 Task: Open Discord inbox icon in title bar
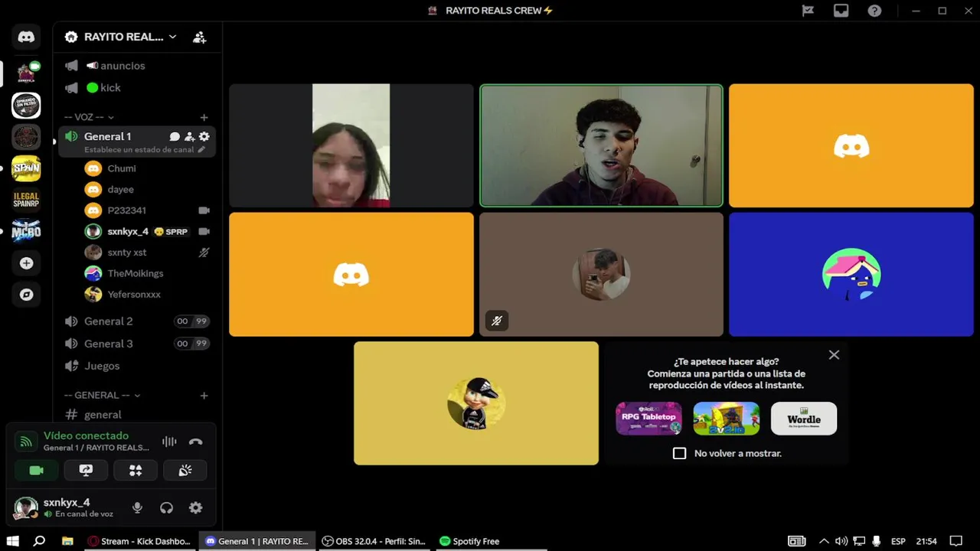(x=841, y=11)
